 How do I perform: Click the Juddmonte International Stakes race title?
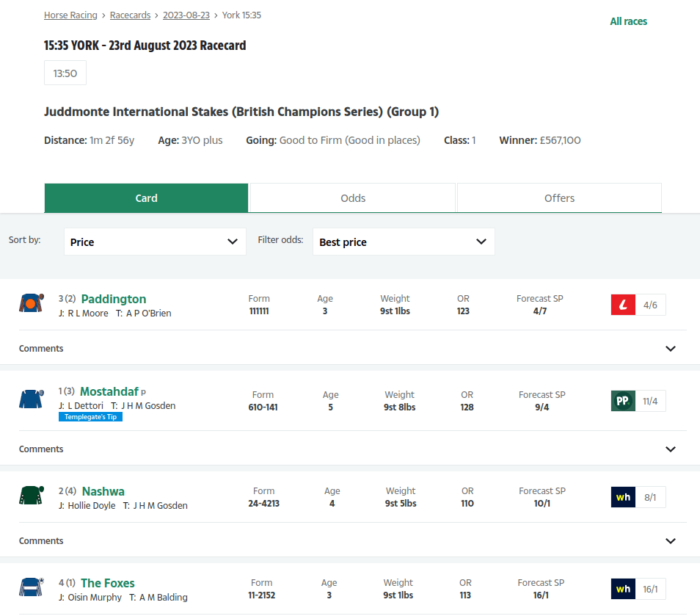point(241,111)
